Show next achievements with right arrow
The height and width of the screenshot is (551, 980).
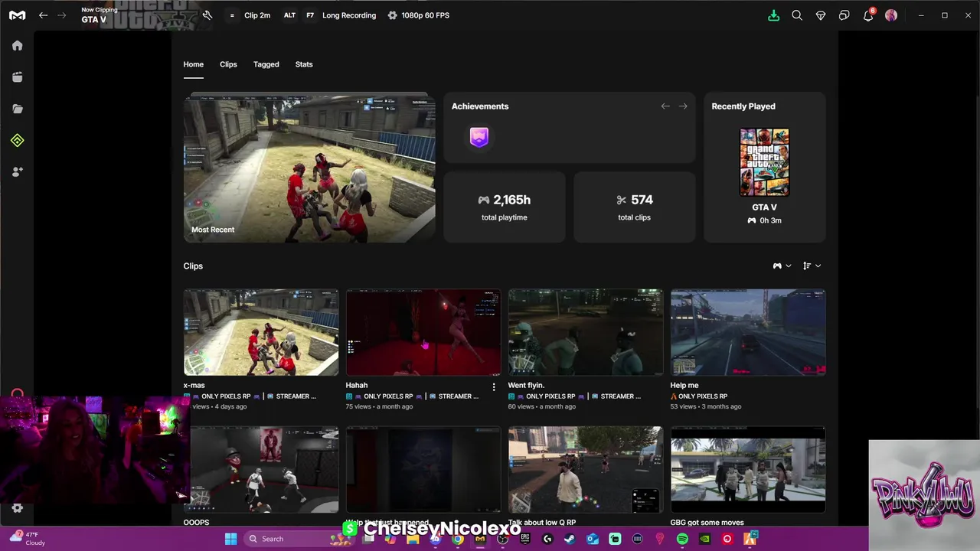pyautogui.click(x=683, y=106)
